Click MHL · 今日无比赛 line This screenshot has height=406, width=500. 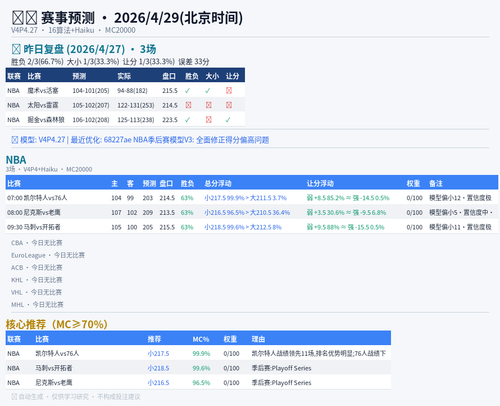[x=37, y=305]
